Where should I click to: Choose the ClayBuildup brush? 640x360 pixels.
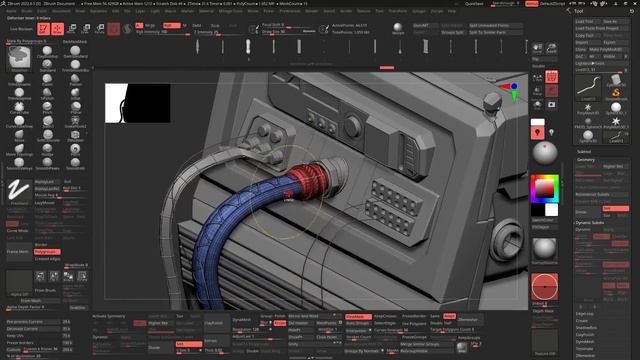click(x=47, y=52)
